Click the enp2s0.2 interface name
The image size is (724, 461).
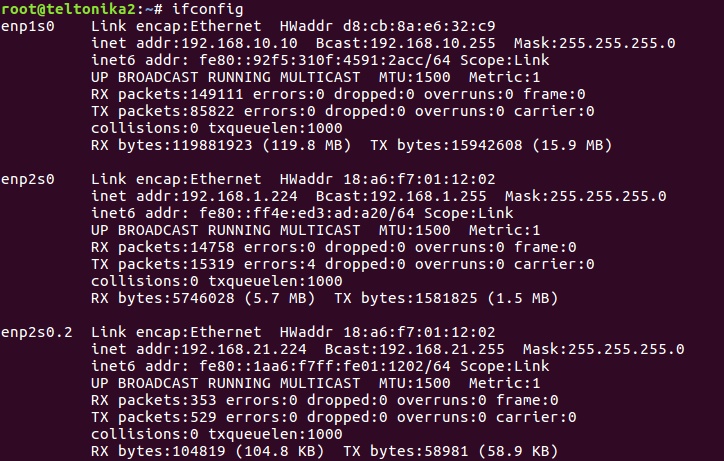point(37,332)
